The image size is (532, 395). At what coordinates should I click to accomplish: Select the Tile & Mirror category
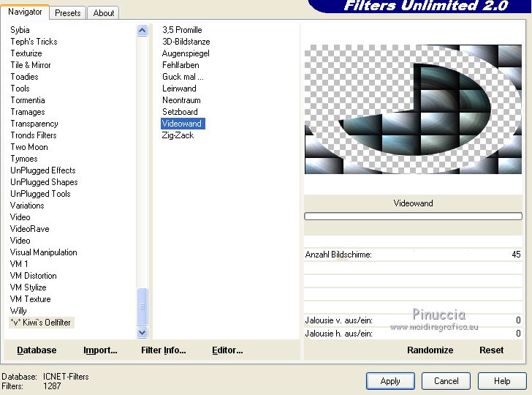coord(30,65)
